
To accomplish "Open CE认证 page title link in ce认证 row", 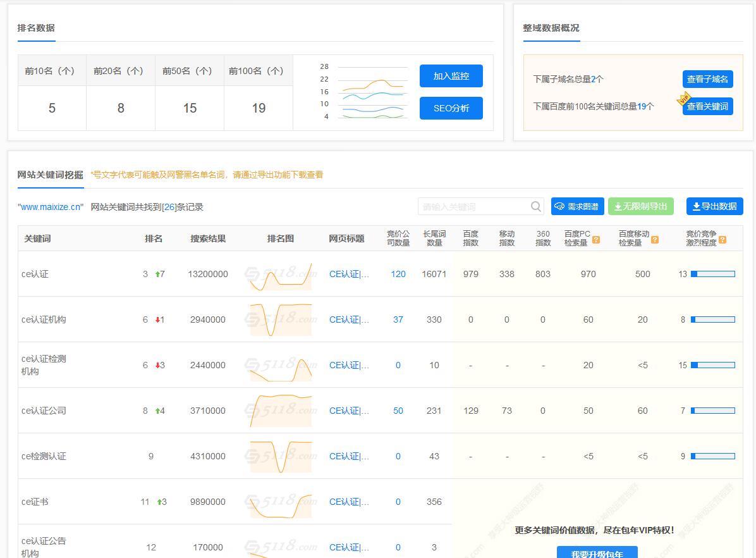I will click(x=349, y=274).
